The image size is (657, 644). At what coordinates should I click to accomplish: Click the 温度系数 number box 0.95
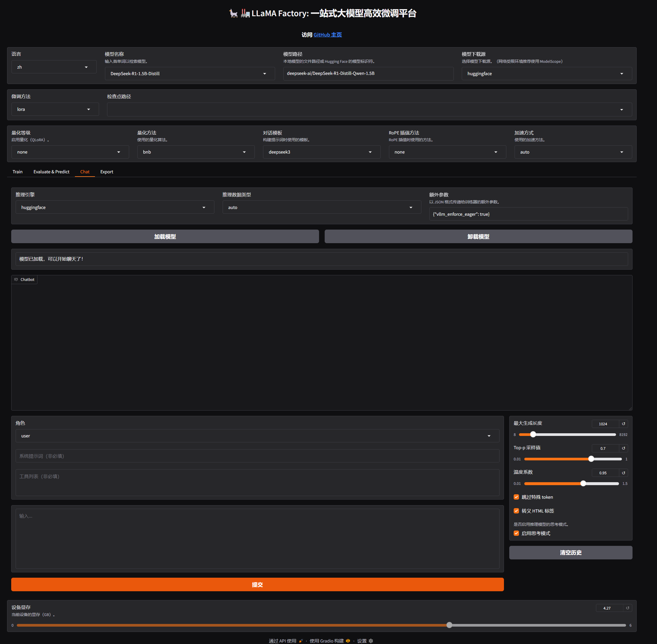tap(605, 473)
